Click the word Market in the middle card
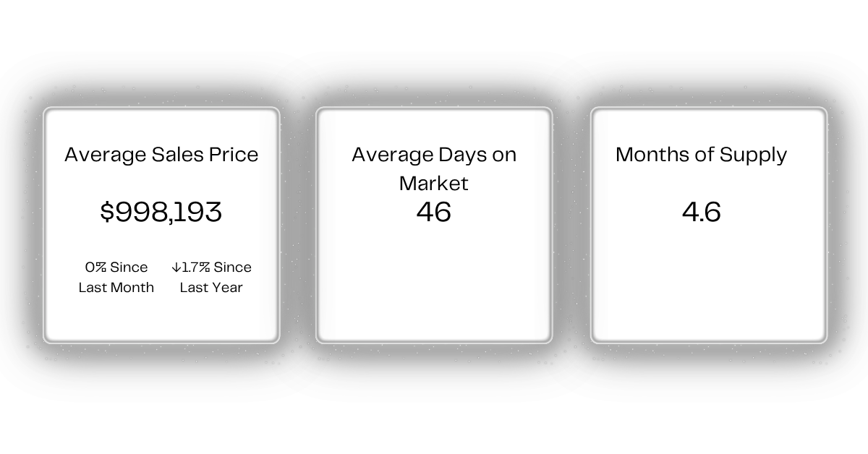 (434, 183)
